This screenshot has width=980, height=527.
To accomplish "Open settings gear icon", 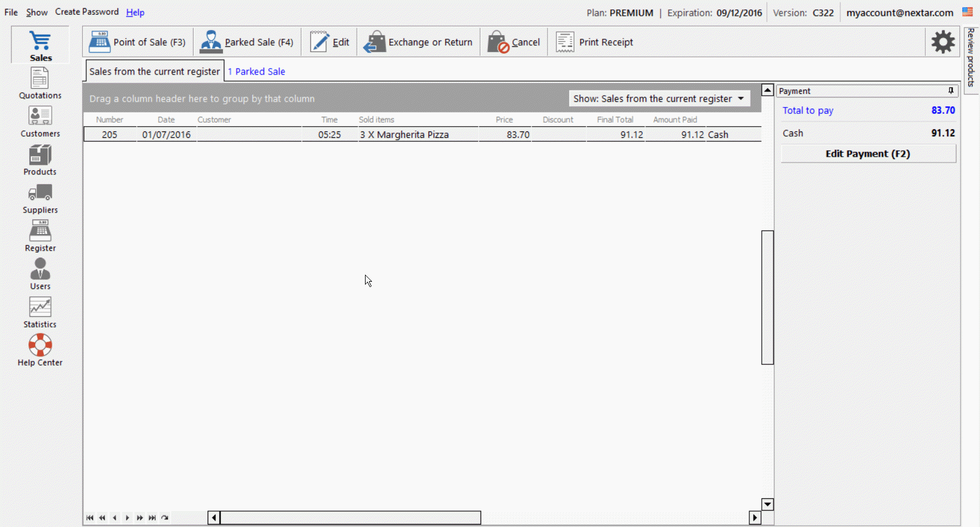I will coord(943,42).
